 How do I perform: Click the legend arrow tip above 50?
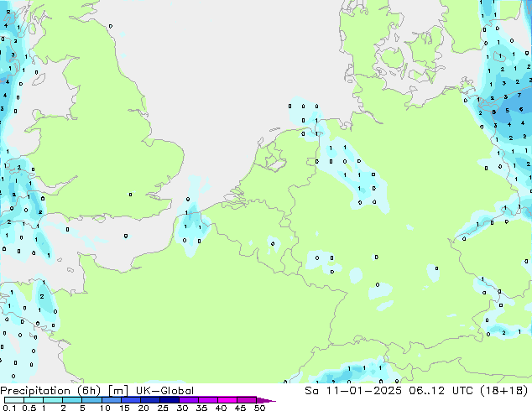click(x=266, y=400)
